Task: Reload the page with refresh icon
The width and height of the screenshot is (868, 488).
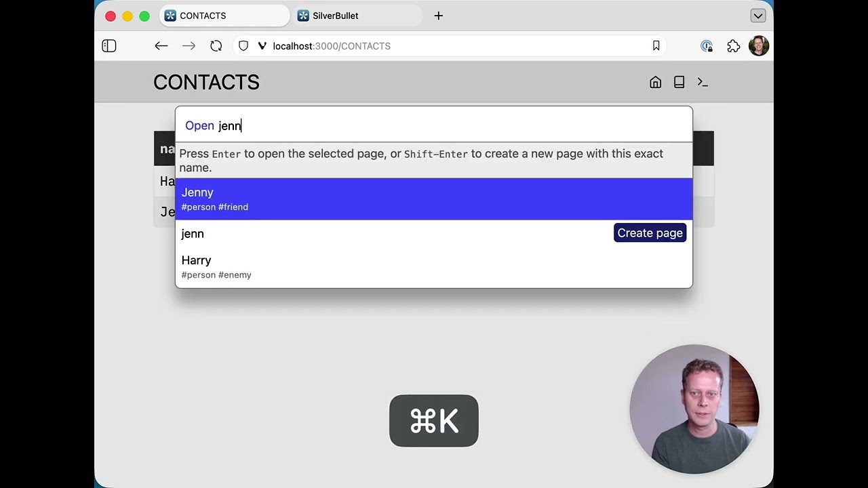Action: tap(216, 46)
